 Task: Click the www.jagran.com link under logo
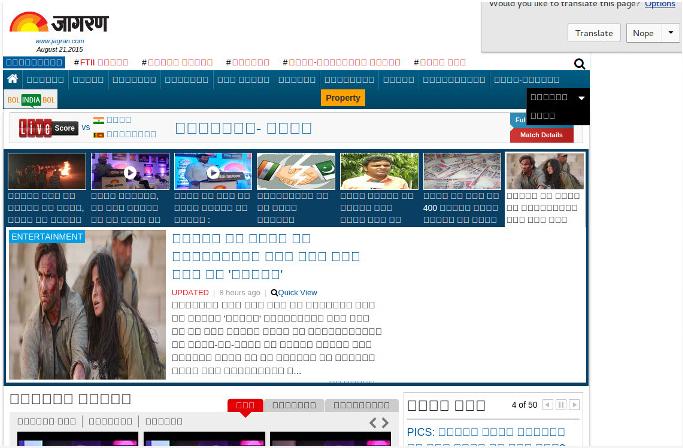[60, 41]
